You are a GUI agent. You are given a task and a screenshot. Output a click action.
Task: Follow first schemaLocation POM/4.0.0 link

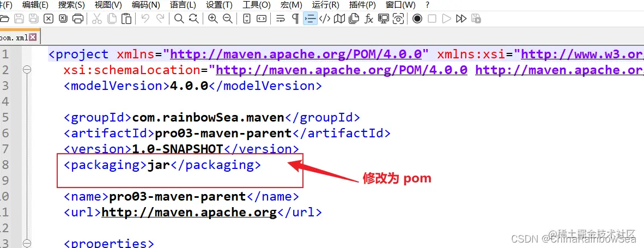coord(342,70)
